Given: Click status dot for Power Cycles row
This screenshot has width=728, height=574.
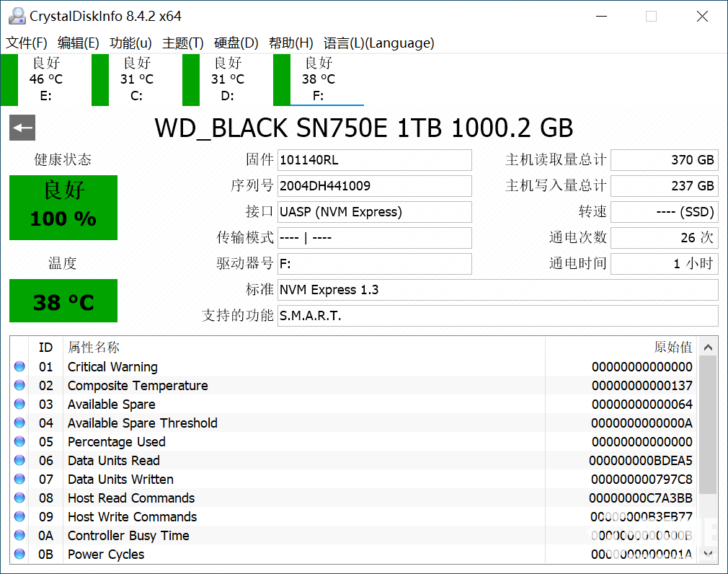Looking at the screenshot, I should pyautogui.click(x=19, y=554).
